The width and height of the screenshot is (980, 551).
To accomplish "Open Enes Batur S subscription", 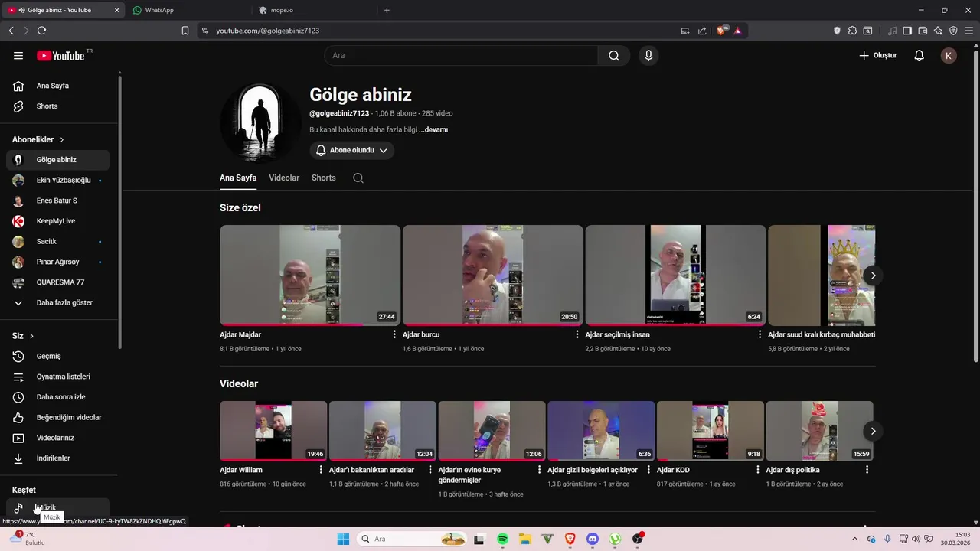I will [58, 201].
